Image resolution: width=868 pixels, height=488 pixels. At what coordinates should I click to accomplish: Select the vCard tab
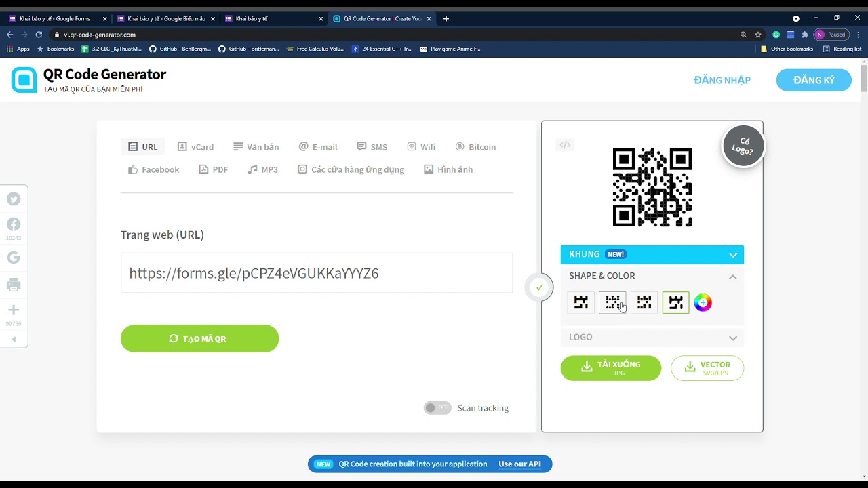point(195,147)
